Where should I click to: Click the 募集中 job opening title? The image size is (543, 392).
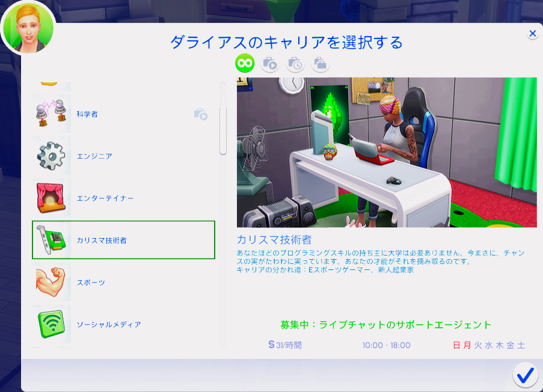[x=386, y=325]
